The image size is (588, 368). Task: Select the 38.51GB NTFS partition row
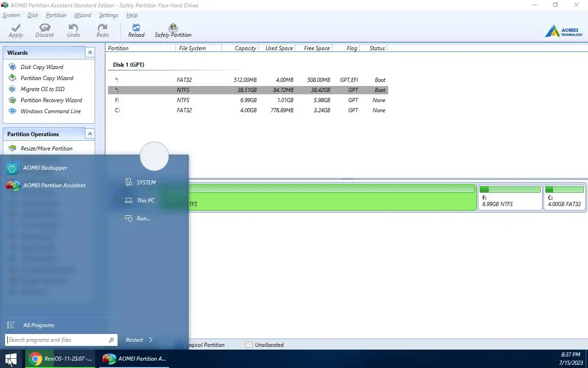248,90
